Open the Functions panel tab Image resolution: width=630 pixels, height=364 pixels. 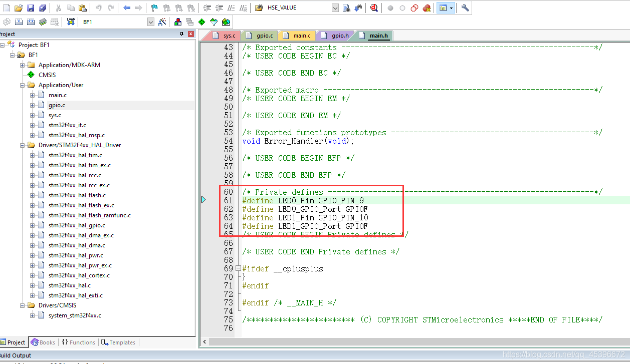tap(79, 342)
